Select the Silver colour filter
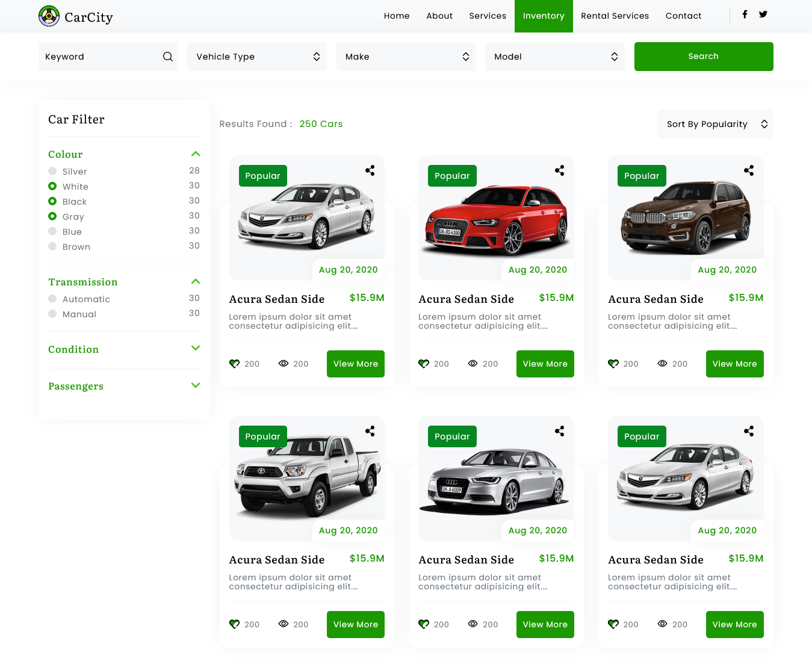812x667 pixels. [52, 171]
